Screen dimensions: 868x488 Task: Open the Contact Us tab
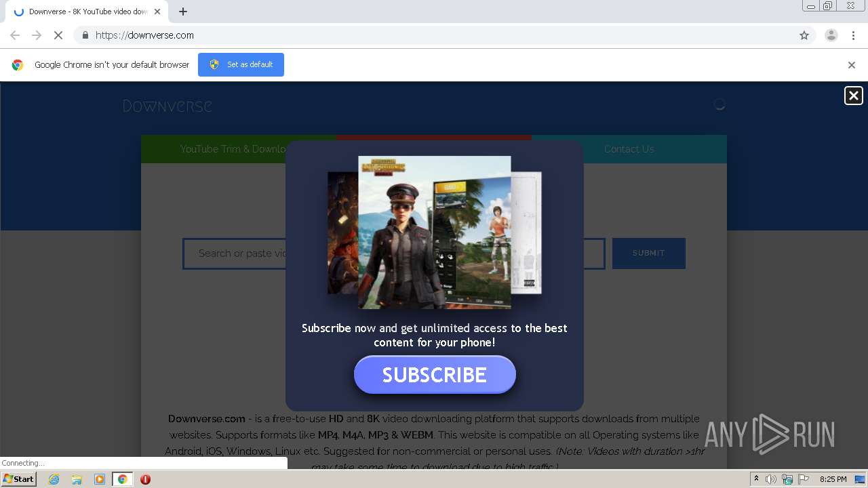629,149
